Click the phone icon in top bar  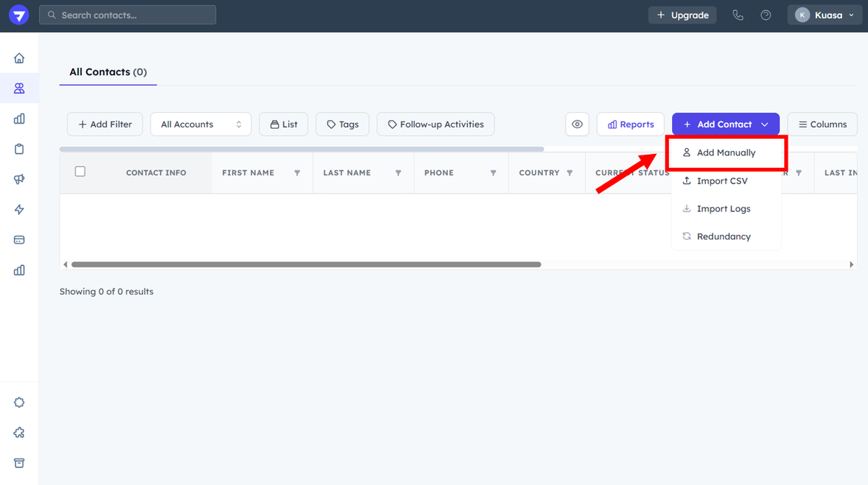coord(738,15)
